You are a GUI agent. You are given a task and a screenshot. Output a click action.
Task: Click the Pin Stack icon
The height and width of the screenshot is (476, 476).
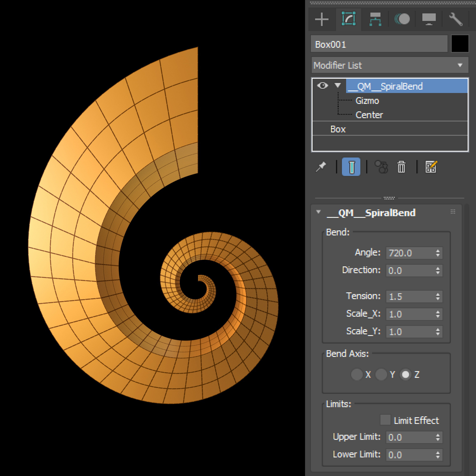point(321,167)
